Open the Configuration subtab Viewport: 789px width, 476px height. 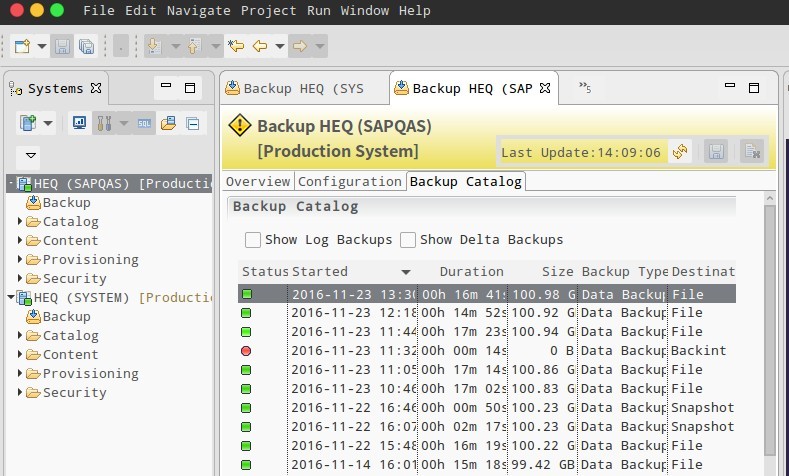(x=350, y=182)
